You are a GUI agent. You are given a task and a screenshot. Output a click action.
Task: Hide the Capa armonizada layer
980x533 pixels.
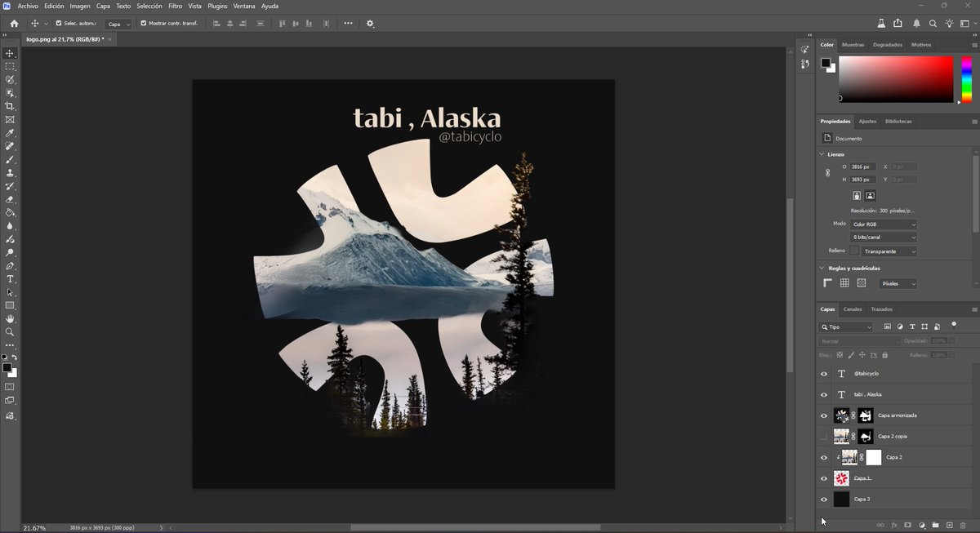[823, 415]
